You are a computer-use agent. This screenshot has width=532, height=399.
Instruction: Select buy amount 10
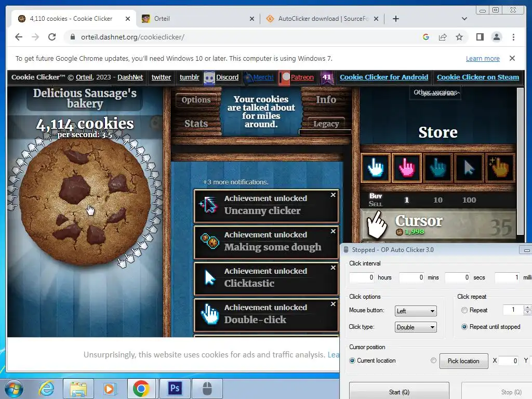[x=437, y=200]
